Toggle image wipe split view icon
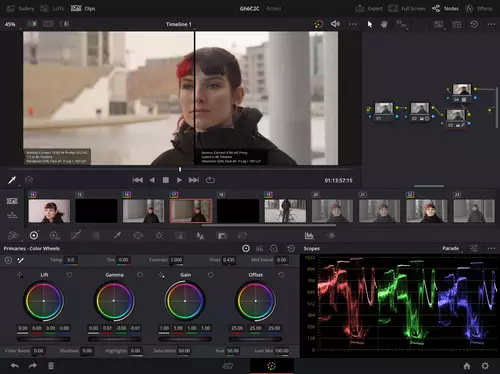500x374 pixels. click(32, 24)
